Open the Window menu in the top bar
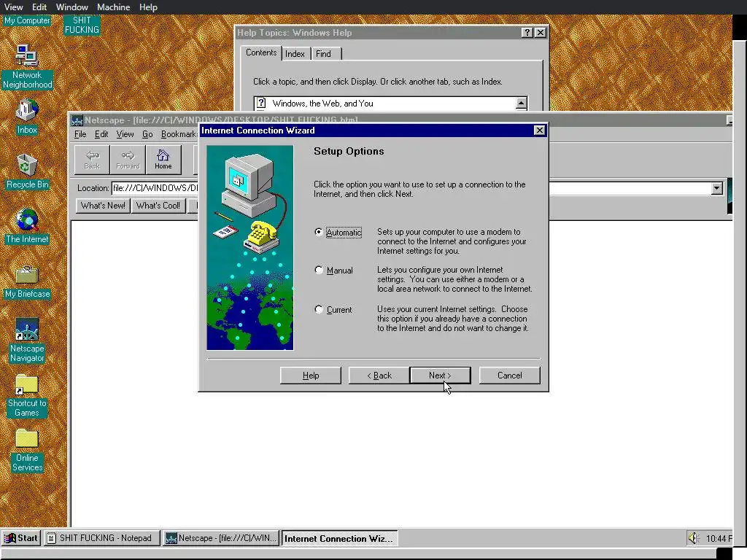747x560 pixels. tap(72, 7)
